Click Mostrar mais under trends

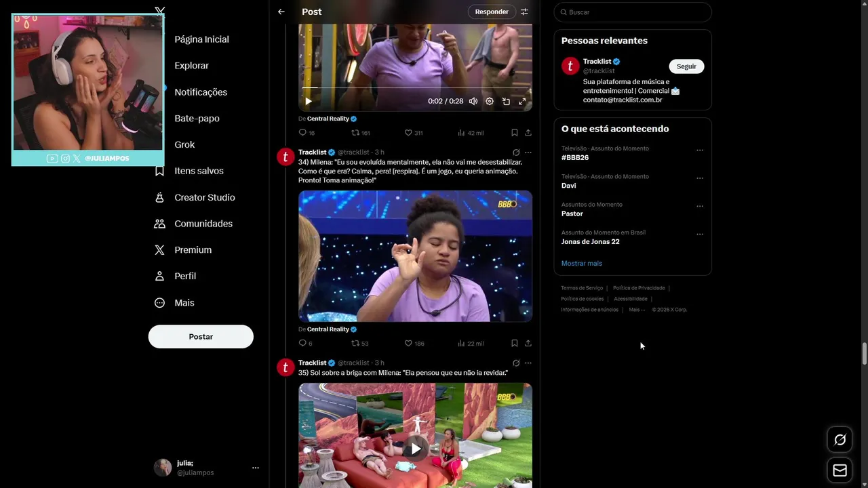[582, 263]
